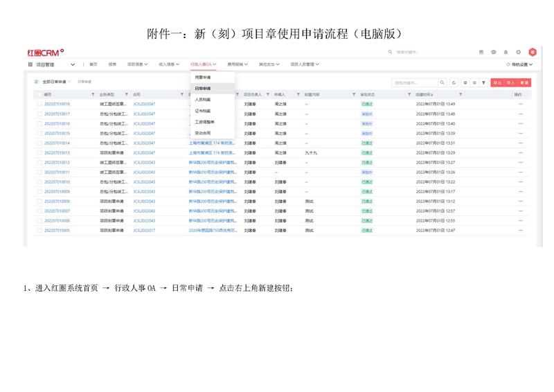Toggle the select-all checkbox in table header

pyautogui.click(x=39, y=94)
